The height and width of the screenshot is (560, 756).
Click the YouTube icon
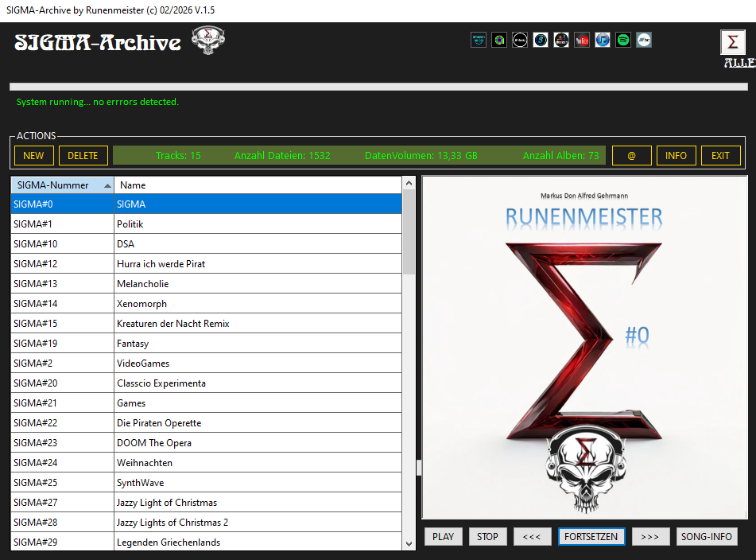582,40
